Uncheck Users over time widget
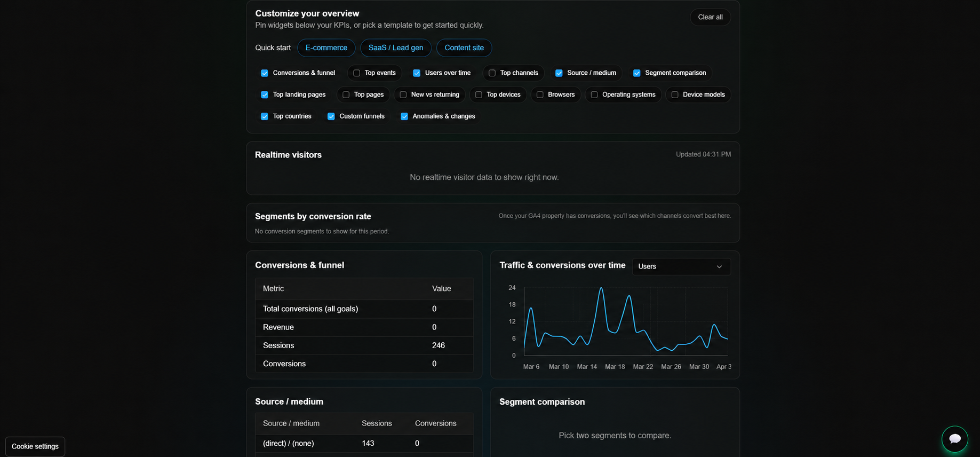The image size is (980, 457). (417, 73)
